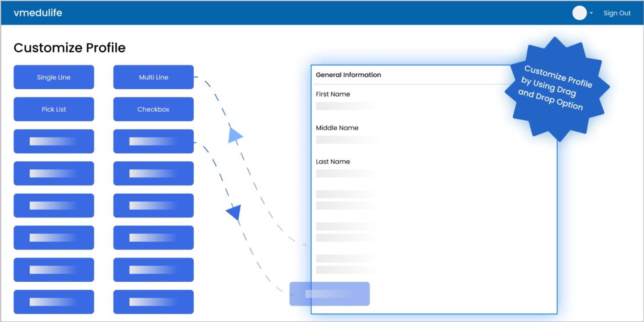Enable the first blank field in the right column
The height and width of the screenshot is (322, 644).
[x=153, y=141]
